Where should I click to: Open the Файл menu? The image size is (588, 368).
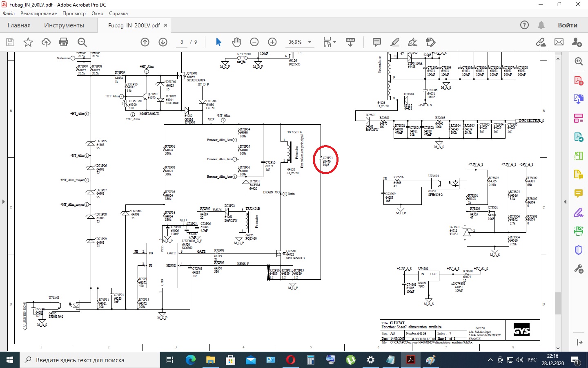9,13
